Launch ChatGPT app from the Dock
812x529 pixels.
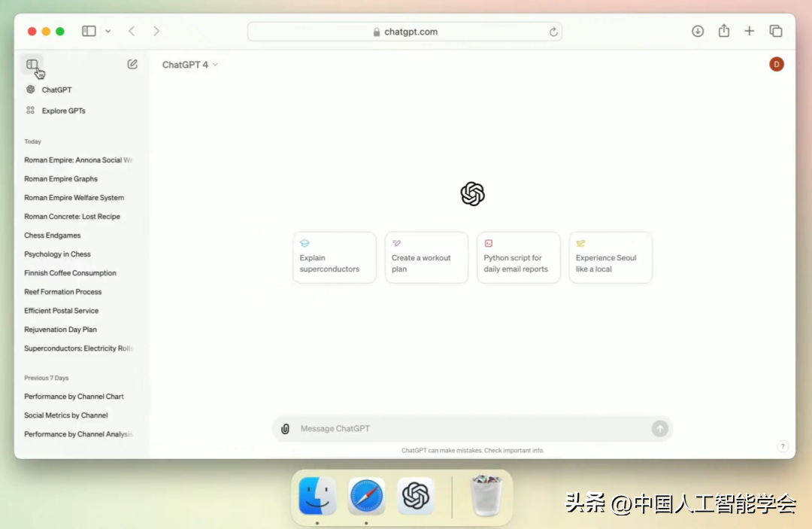coord(416,496)
